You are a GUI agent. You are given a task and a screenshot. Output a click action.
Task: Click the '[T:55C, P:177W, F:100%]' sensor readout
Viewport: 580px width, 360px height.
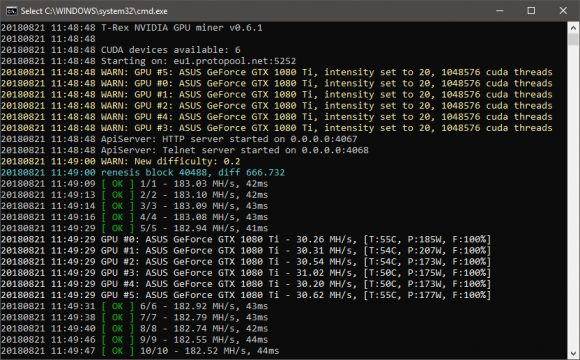click(427, 295)
